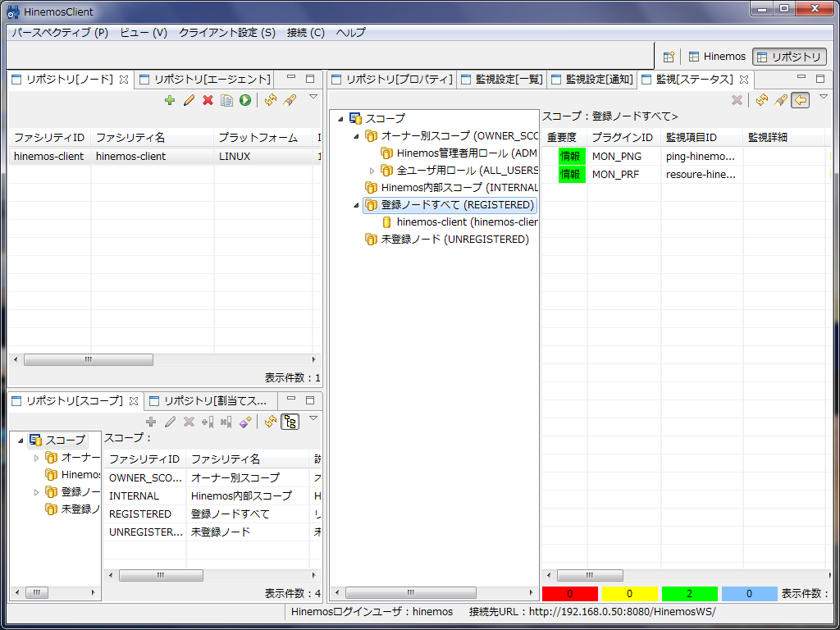Viewport: 840px width, 630px height.
Task: Click the node table horizontal scrollbar thumb
Action: 89,360
